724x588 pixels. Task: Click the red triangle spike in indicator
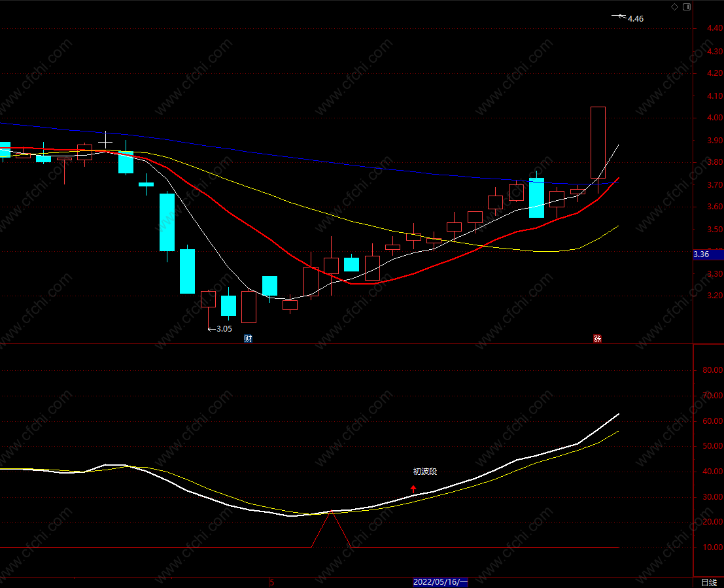pos(331,529)
